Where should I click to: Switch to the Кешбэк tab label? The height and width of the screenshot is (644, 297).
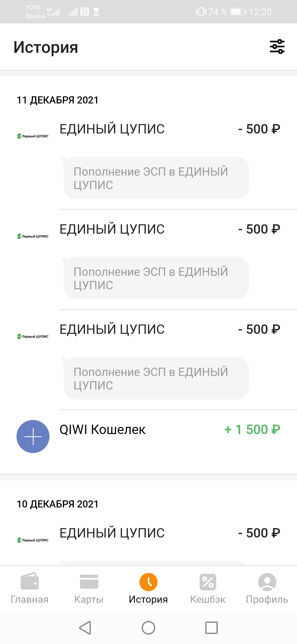(x=208, y=599)
